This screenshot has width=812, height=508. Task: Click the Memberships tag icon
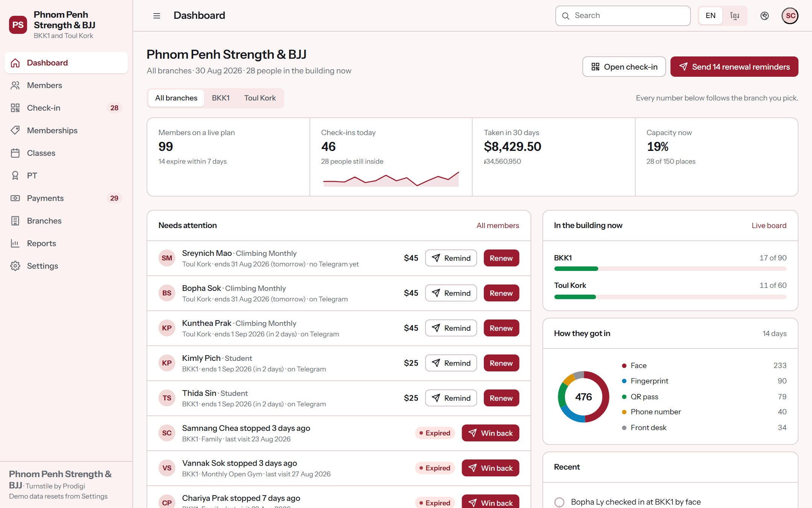click(15, 131)
